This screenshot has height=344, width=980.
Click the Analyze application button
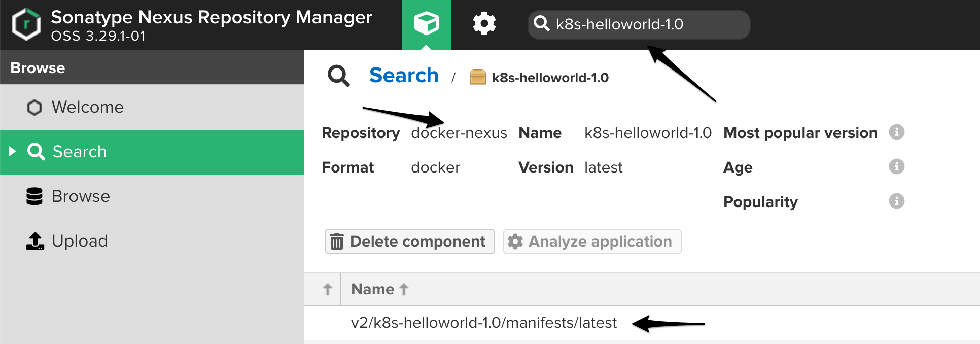point(592,242)
